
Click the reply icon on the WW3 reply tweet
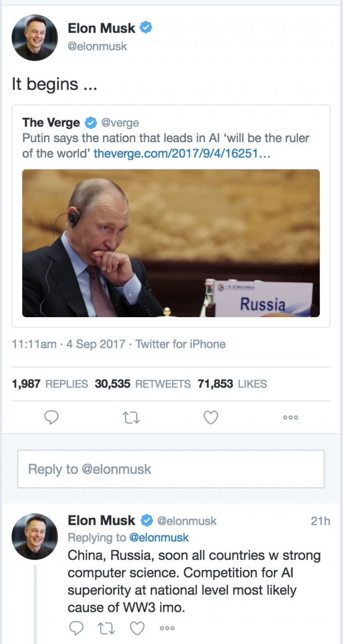point(76,627)
